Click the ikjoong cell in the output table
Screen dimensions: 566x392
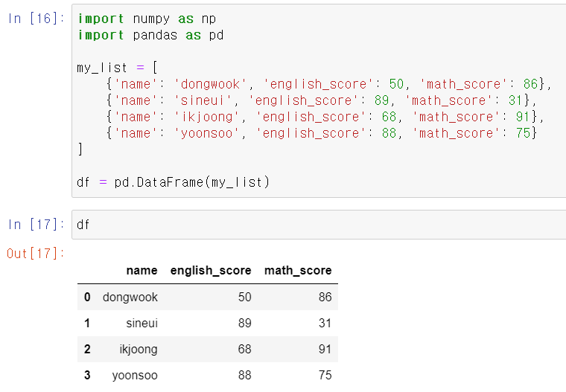139,349
